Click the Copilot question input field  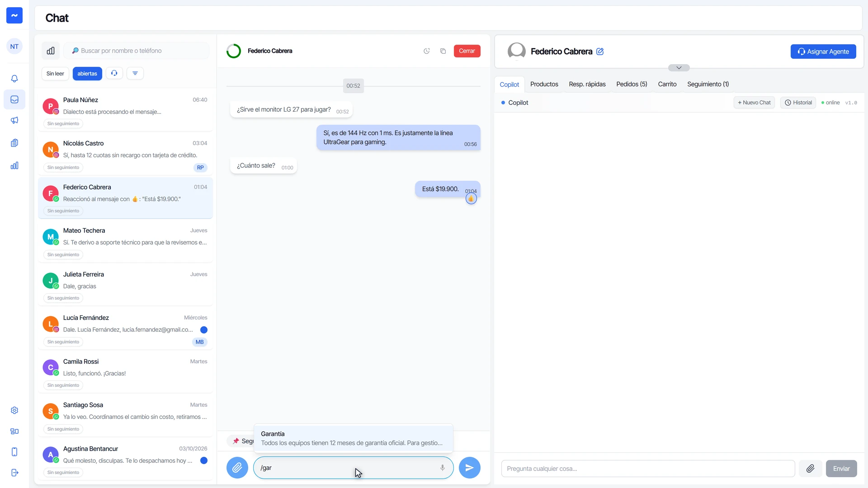click(648, 469)
